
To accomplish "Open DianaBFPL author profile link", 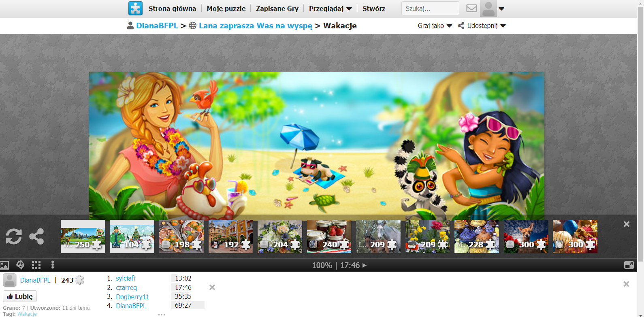I will (35, 280).
